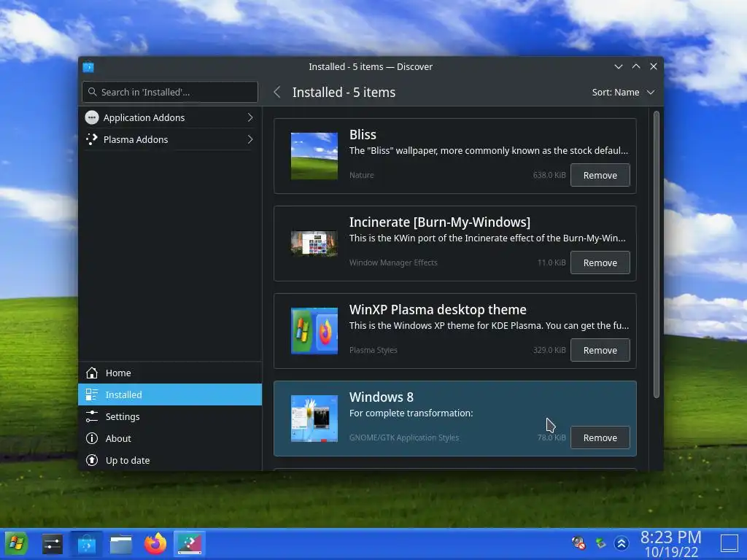The width and height of the screenshot is (747, 560).
Task: Click the installed list vertical scrollbar
Action: 657,254
